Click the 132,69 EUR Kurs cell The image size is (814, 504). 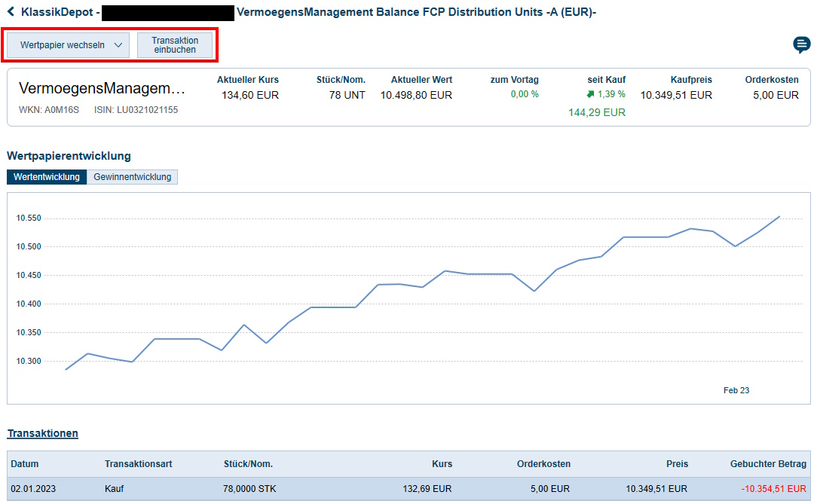(x=427, y=489)
